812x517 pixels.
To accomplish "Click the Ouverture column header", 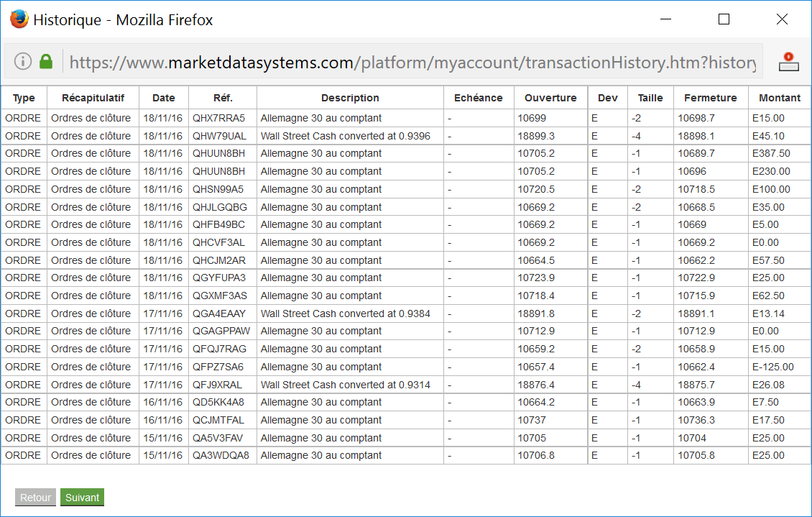I will 550,98.
